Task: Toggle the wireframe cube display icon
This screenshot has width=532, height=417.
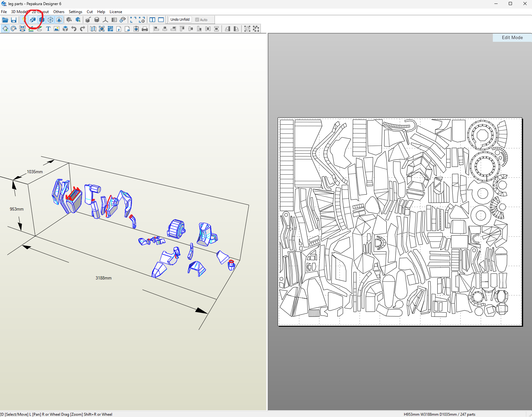Action: tap(50, 20)
